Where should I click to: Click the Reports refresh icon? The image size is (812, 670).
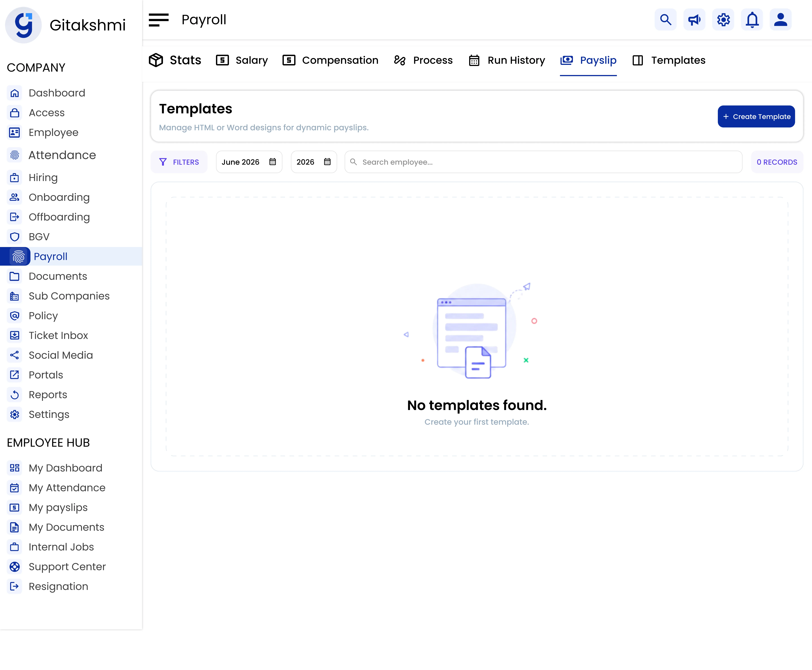click(x=15, y=394)
